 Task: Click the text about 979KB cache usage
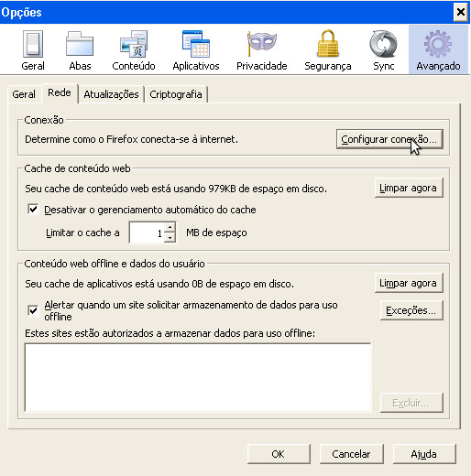(x=176, y=189)
